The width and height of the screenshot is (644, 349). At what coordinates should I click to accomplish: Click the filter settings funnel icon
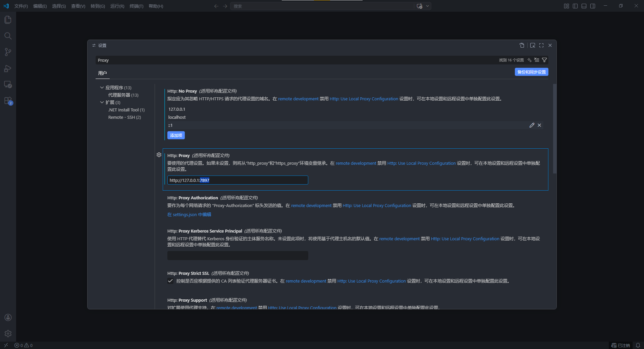[544, 60]
